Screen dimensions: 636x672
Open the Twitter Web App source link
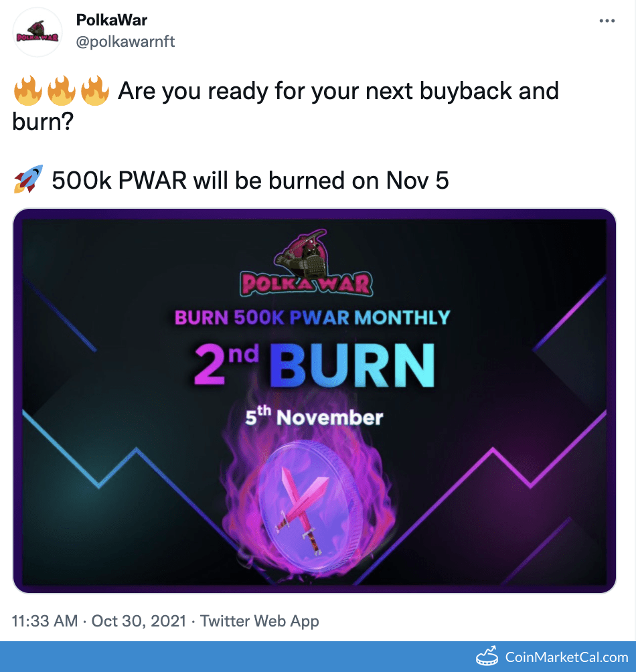tap(260, 621)
